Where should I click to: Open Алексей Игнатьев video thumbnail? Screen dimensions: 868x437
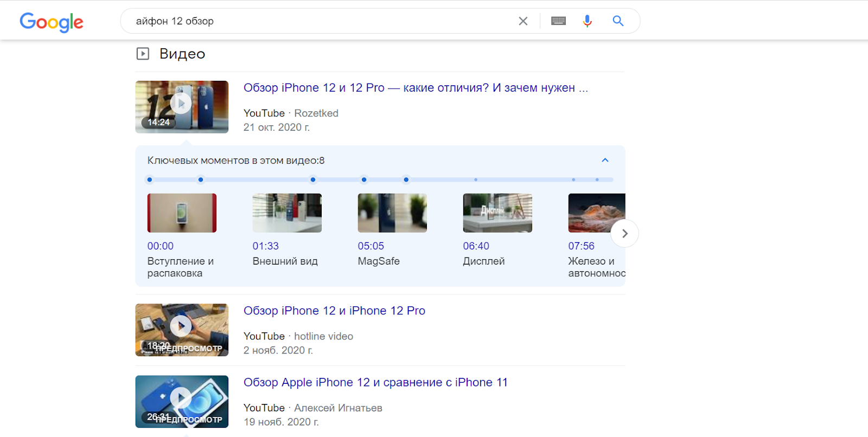[182, 401]
